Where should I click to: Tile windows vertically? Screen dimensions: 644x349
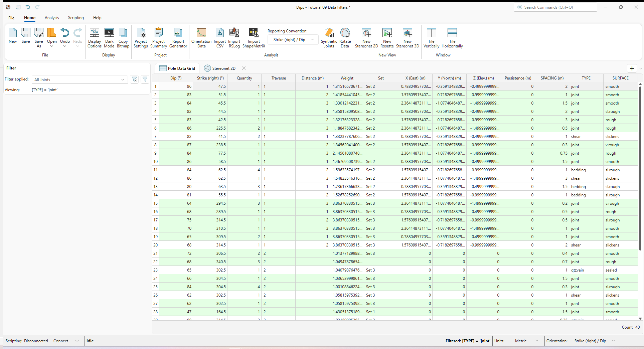pyautogui.click(x=431, y=37)
